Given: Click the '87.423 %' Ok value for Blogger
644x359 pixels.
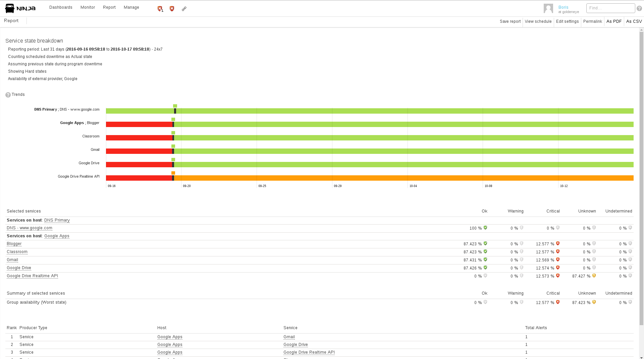Looking at the screenshot, I should click(473, 244).
